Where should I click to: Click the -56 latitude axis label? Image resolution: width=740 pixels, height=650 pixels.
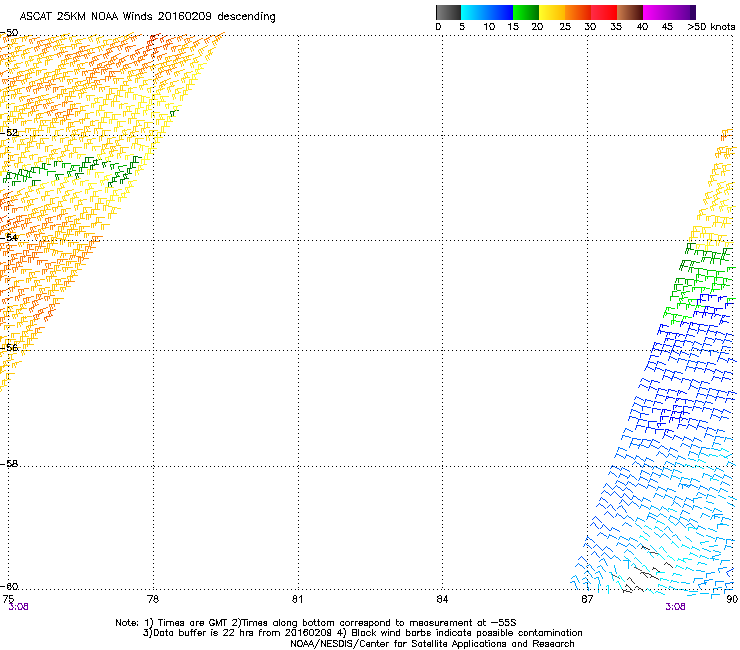coord(9,347)
